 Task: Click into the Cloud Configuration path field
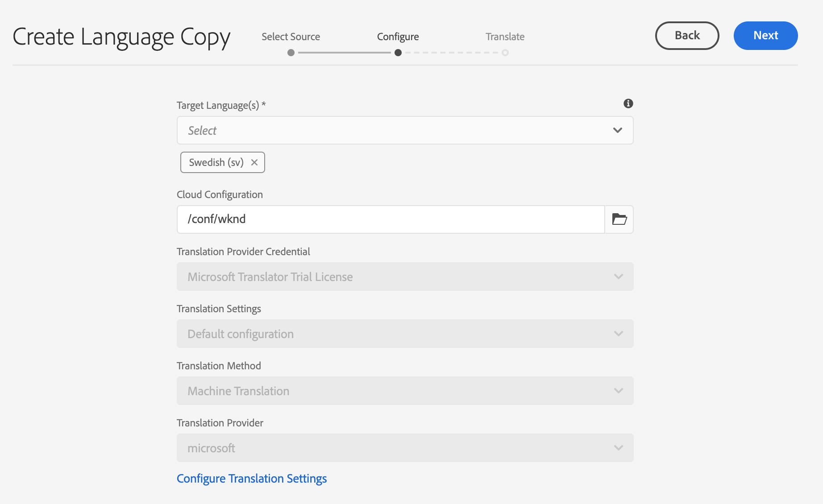click(x=391, y=219)
